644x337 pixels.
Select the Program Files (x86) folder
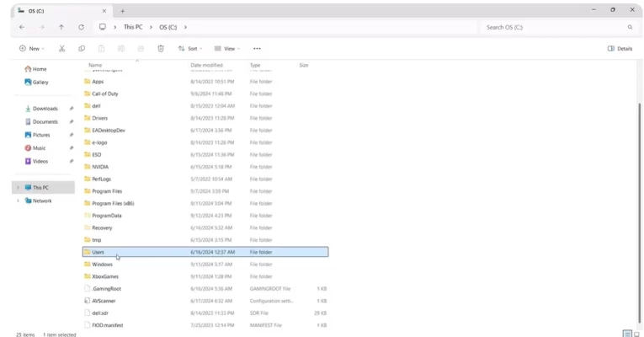pyautogui.click(x=113, y=203)
